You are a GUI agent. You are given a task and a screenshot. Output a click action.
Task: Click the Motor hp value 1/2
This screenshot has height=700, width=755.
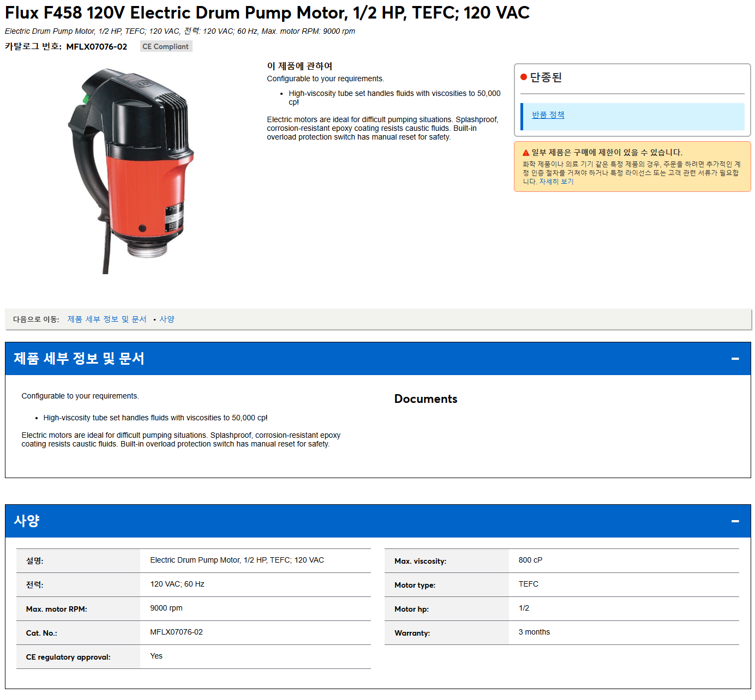click(x=524, y=608)
